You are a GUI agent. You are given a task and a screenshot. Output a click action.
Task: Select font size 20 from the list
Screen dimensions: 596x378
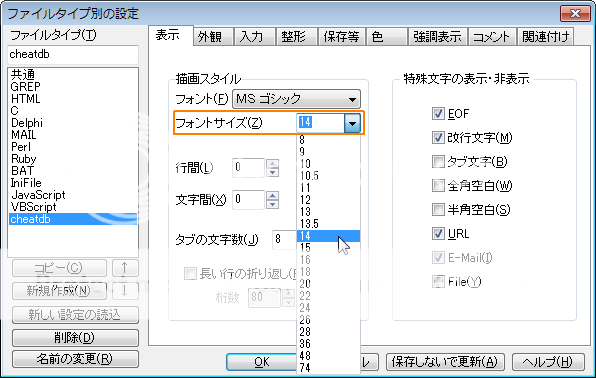pyautogui.click(x=328, y=284)
